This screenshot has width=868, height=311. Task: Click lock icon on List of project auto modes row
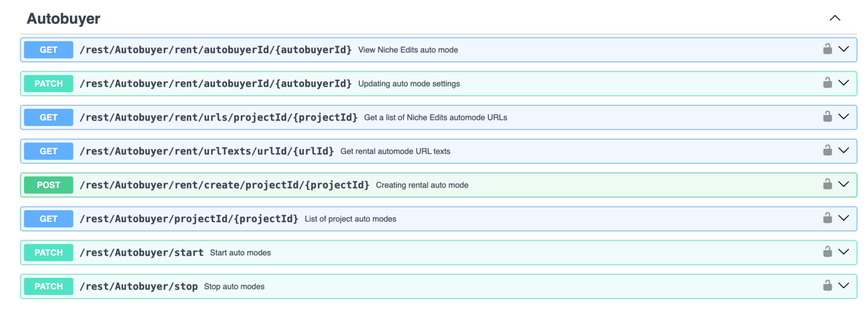pyautogui.click(x=827, y=218)
